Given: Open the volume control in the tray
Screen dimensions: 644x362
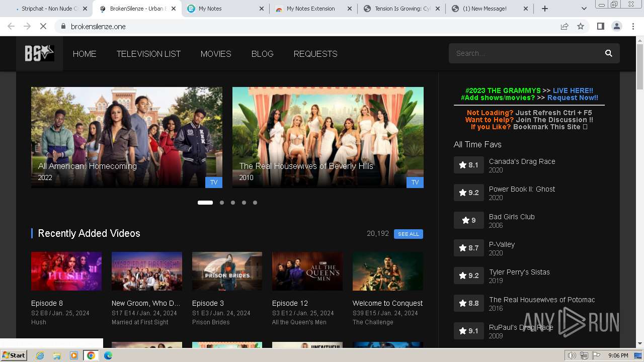Looking at the screenshot, I should [x=572, y=355].
